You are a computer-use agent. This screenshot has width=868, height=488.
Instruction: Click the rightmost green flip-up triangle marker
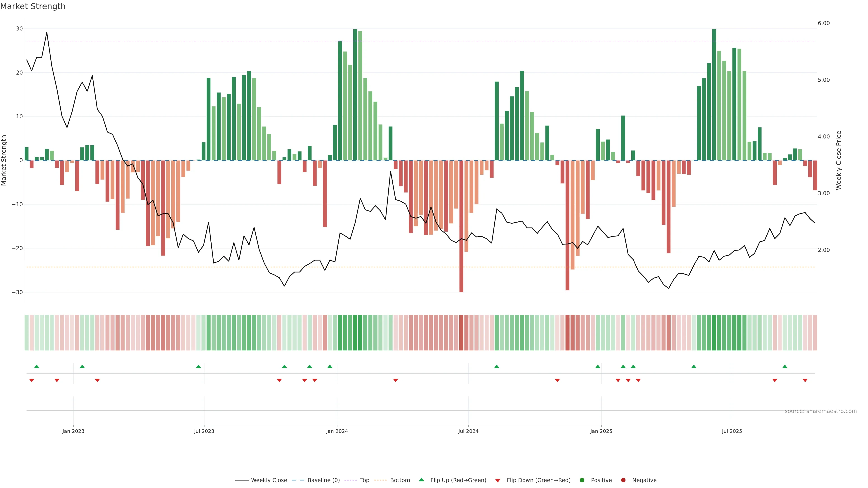(785, 366)
